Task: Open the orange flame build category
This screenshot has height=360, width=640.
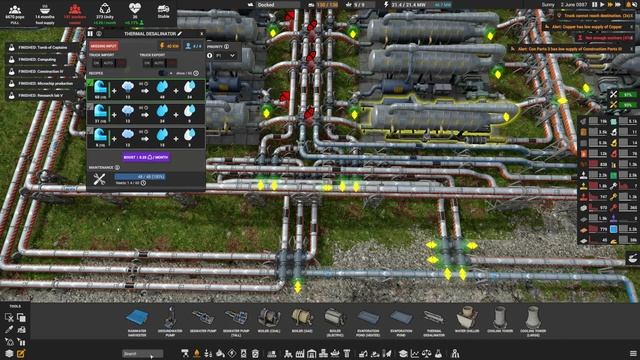Action: [197, 353]
